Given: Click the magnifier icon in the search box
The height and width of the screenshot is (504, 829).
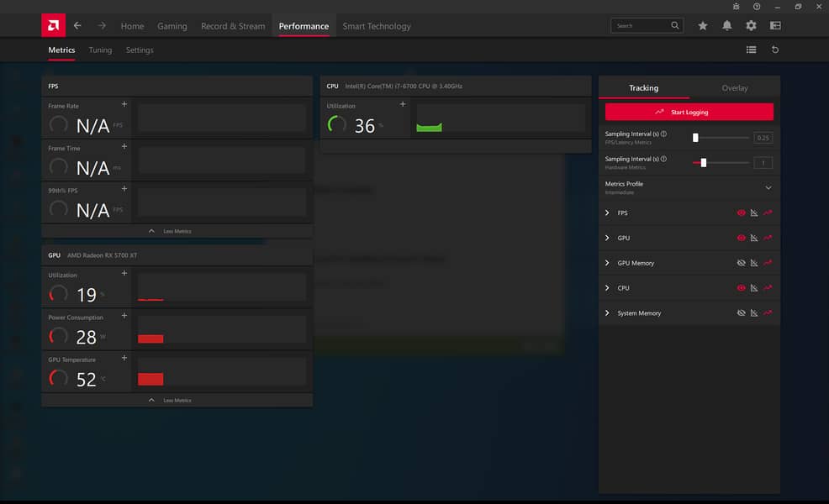Looking at the screenshot, I should click(x=674, y=25).
